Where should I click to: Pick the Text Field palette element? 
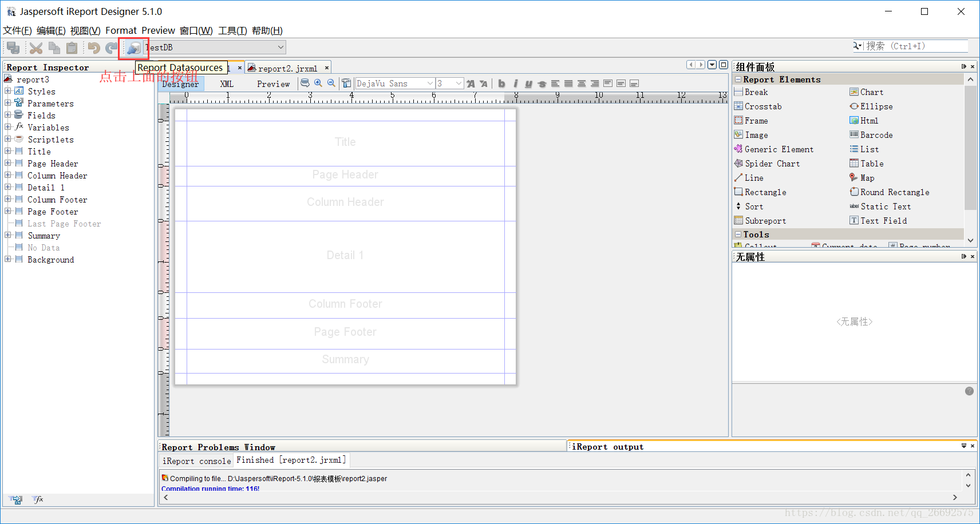click(878, 221)
